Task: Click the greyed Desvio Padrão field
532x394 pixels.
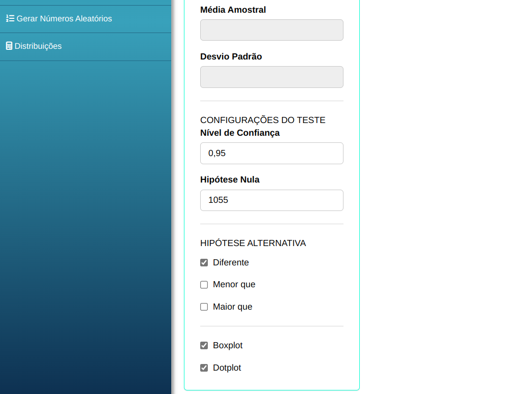Action: tap(271, 77)
